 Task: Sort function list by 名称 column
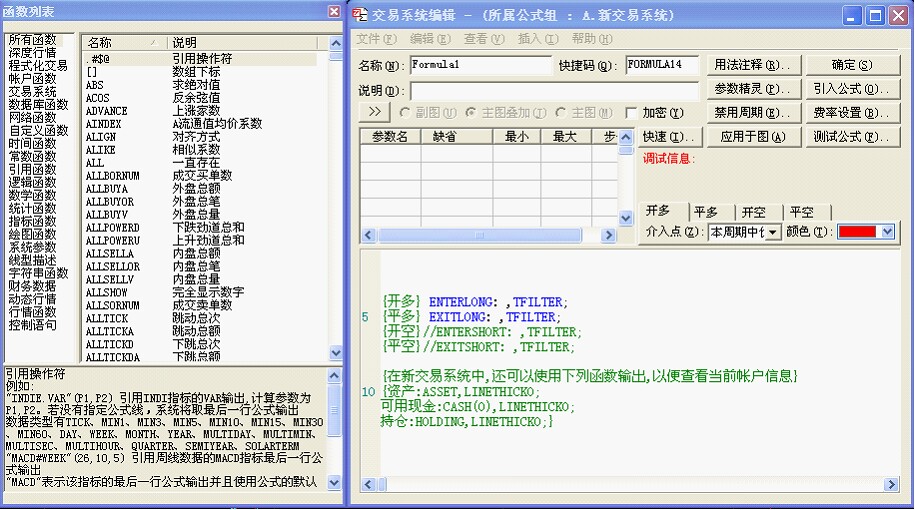pos(125,43)
